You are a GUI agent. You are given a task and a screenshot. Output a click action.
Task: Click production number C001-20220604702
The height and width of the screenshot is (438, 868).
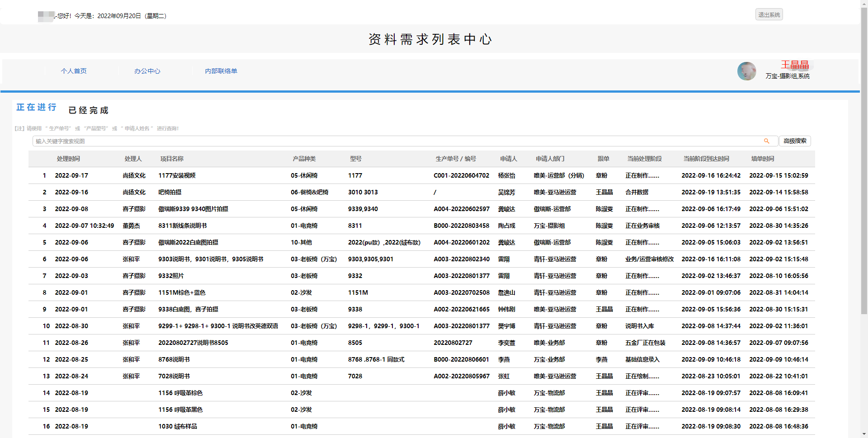461,175
